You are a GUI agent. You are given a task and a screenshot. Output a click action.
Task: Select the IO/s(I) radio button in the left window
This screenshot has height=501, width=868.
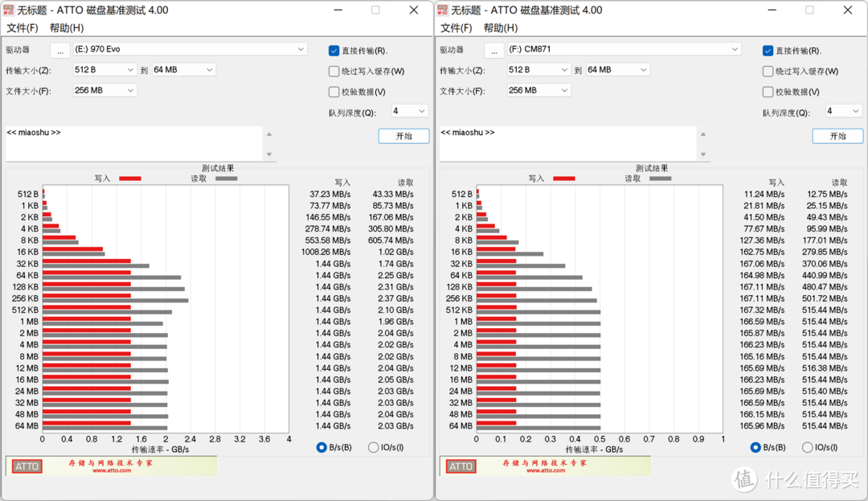(373, 447)
